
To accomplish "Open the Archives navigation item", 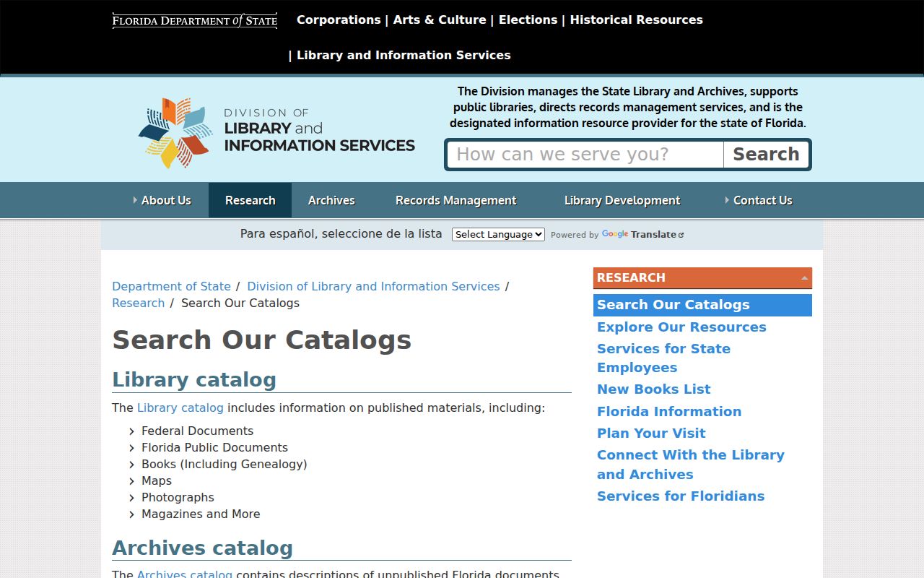I will coord(331,200).
